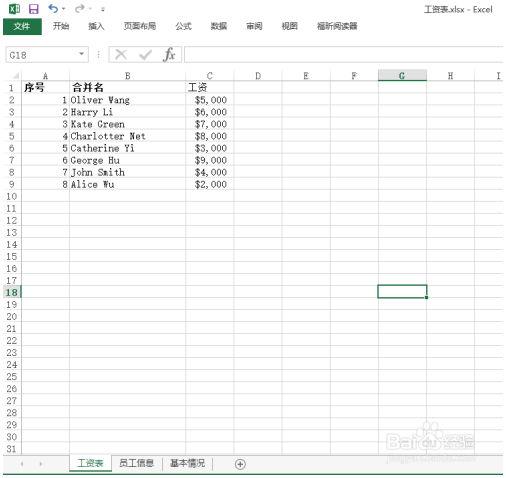Open the 数据 (Data) ribbon tab
This screenshot has height=478, width=506.
click(x=219, y=26)
